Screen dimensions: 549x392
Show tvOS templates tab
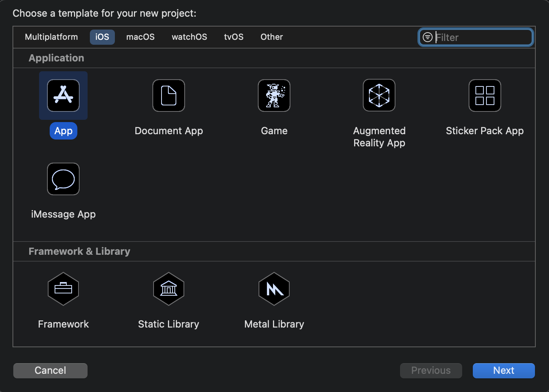[234, 37]
